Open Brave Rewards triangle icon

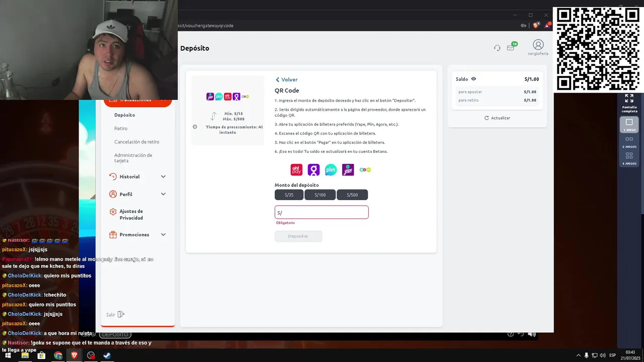click(x=547, y=25)
